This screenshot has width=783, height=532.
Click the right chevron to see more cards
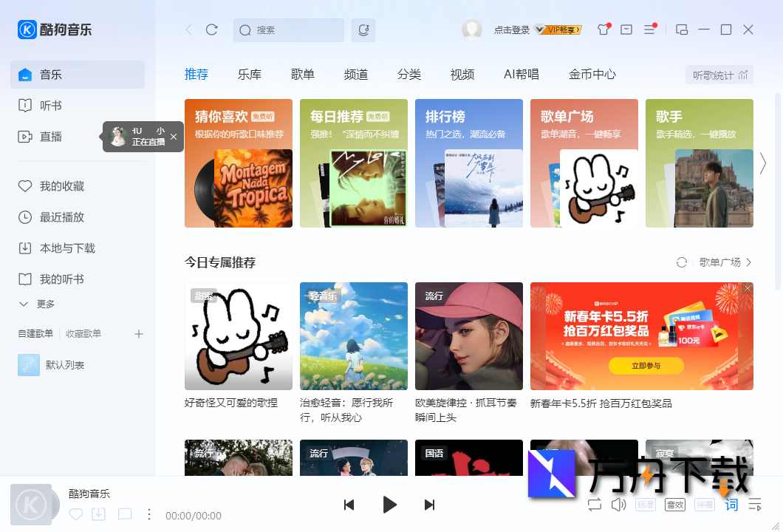click(x=762, y=163)
